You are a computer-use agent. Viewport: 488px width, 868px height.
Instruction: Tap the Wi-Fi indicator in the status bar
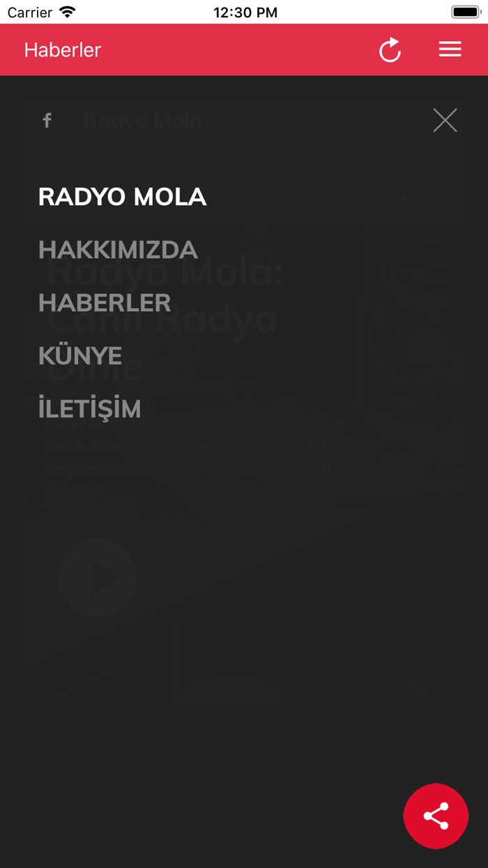(67, 12)
